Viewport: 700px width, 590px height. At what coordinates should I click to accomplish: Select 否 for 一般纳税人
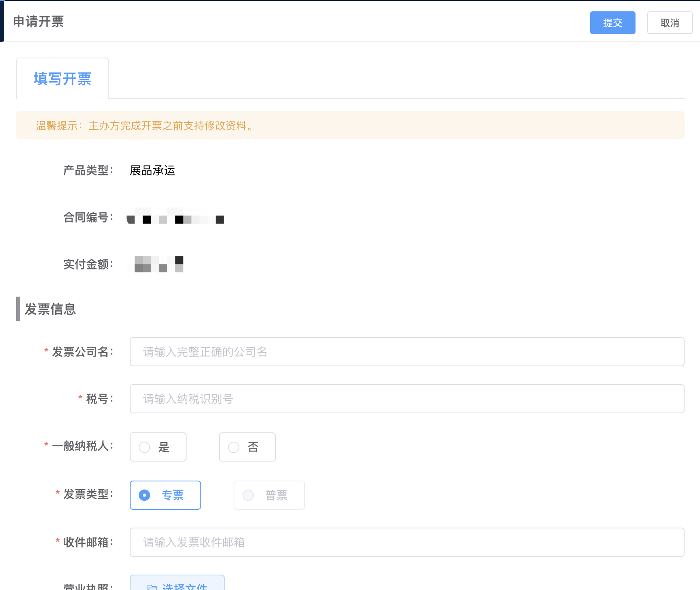tap(247, 447)
